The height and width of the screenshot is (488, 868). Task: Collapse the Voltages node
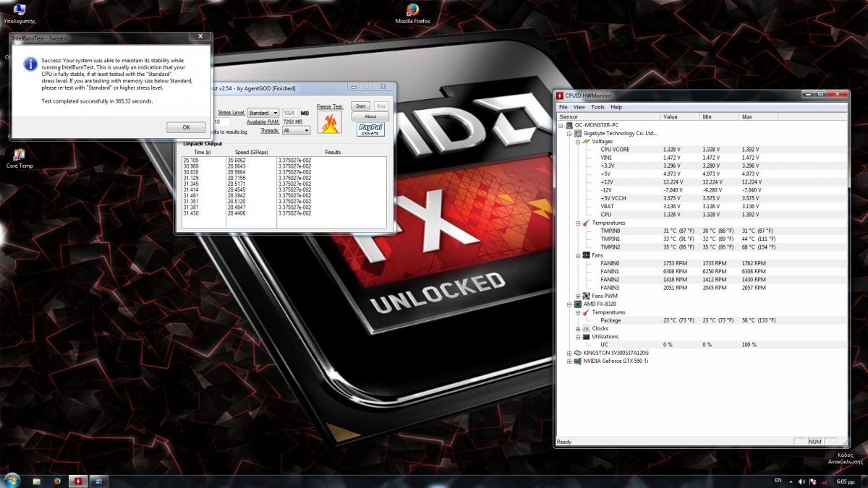point(577,141)
